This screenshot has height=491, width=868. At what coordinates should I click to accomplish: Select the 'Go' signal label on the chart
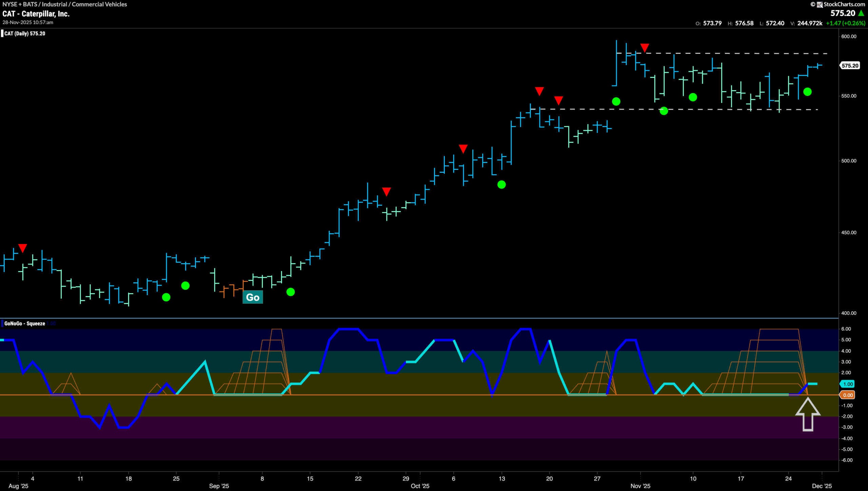click(253, 297)
